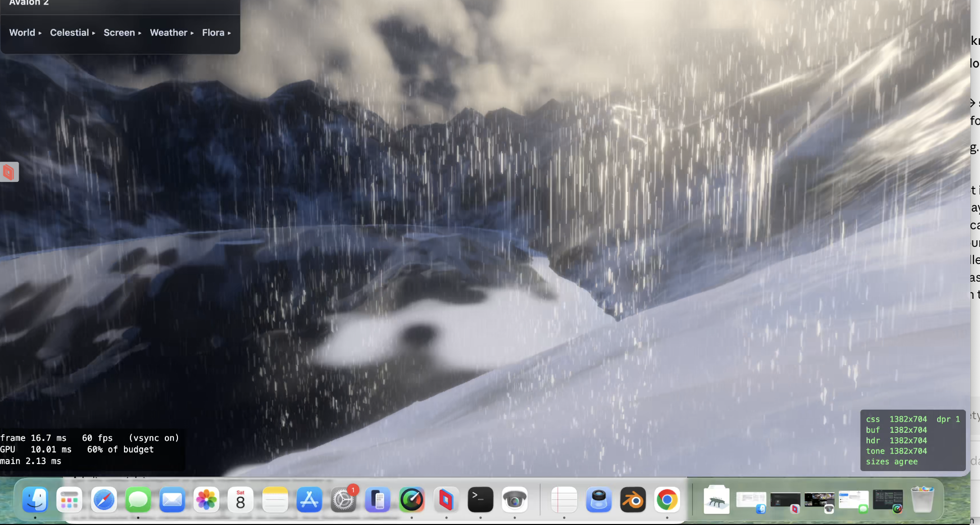Open Finder from the dock
The width and height of the screenshot is (980, 525).
35,500
